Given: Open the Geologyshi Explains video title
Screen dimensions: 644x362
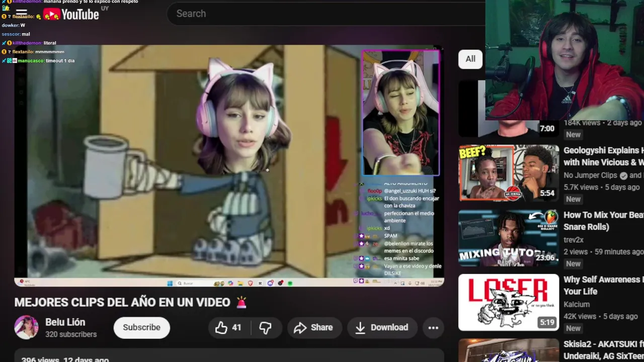Looking at the screenshot, I should pos(603,156).
